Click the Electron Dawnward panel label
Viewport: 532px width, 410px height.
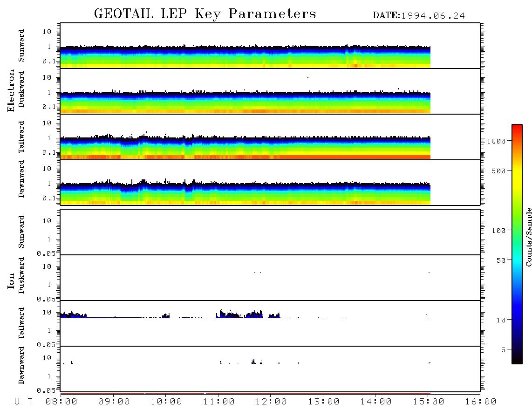coord(21,179)
